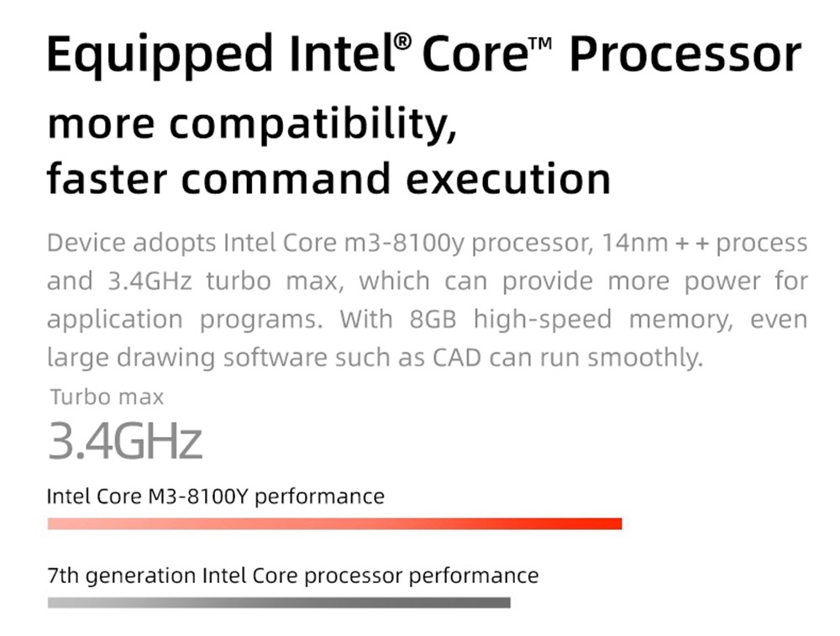The width and height of the screenshot is (840, 636).
Task: Select the 'more compatibility,' heading line
Action: coord(252,125)
